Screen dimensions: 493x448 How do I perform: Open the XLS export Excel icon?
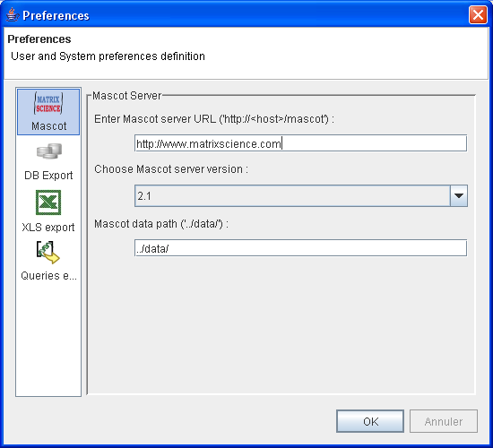pos(48,202)
